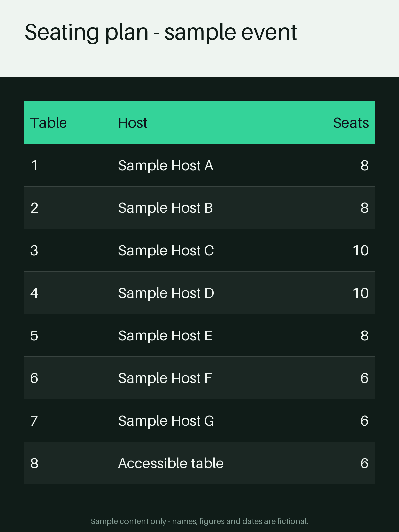Select the Sample Host F row
Image resolution: width=399 pixels, height=532 pixels.
199,378
